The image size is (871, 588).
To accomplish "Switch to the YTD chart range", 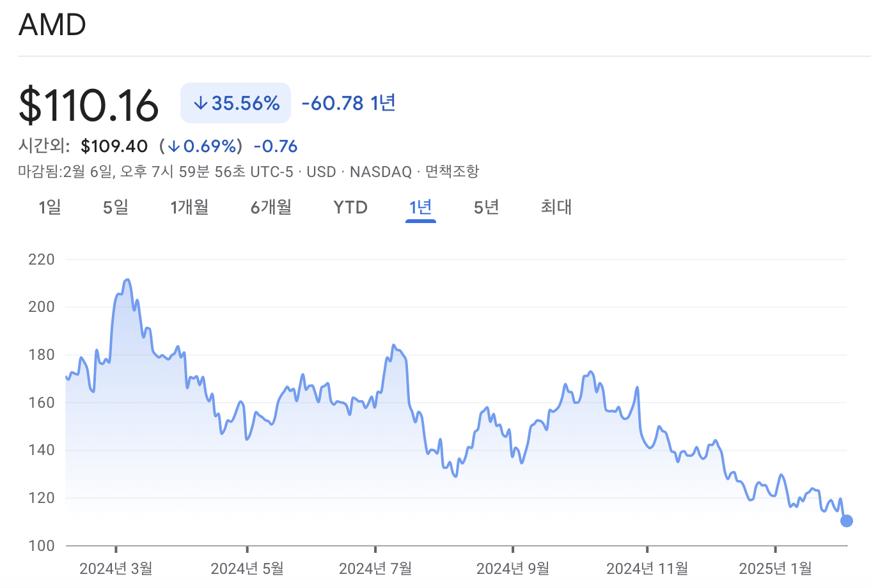I will (350, 207).
